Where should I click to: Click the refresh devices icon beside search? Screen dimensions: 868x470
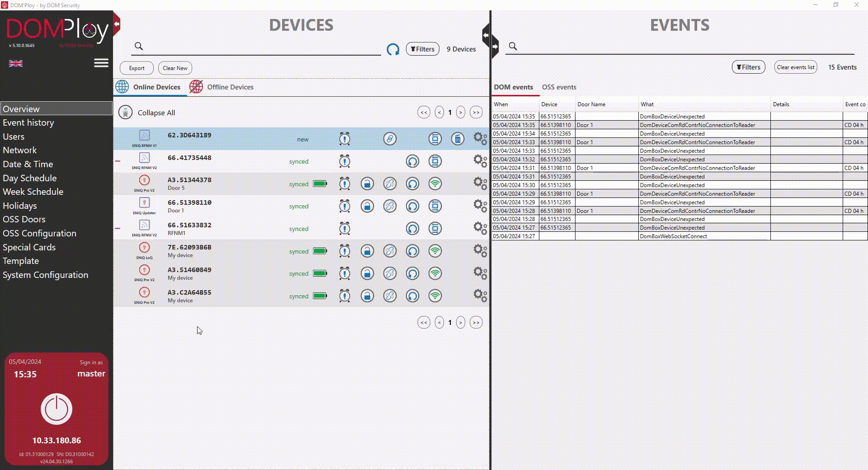(x=393, y=49)
